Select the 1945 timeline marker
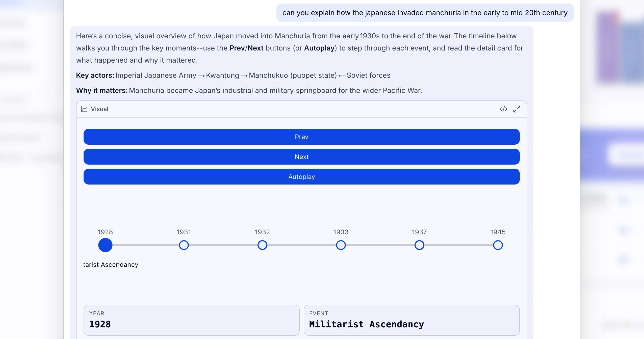The width and height of the screenshot is (644, 339). 498,245
